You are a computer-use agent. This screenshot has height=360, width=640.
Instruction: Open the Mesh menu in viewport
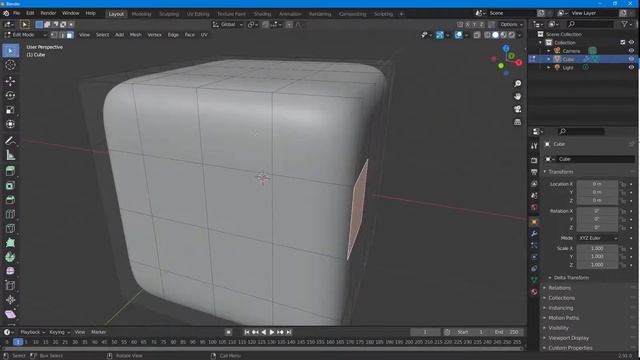pos(136,35)
